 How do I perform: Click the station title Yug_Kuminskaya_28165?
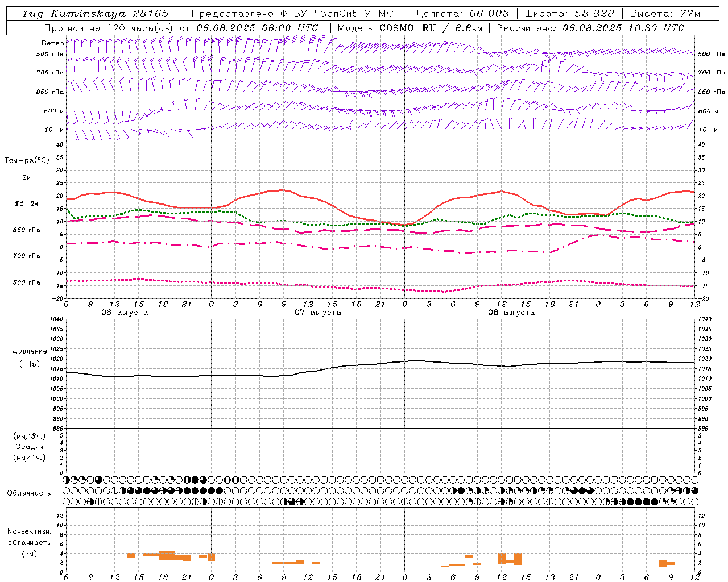94,14
